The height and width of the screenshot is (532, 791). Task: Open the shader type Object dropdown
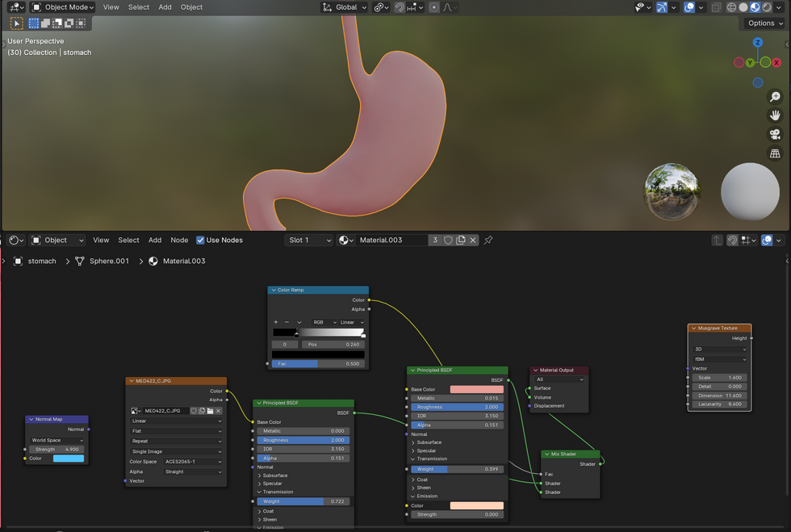pos(57,241)
